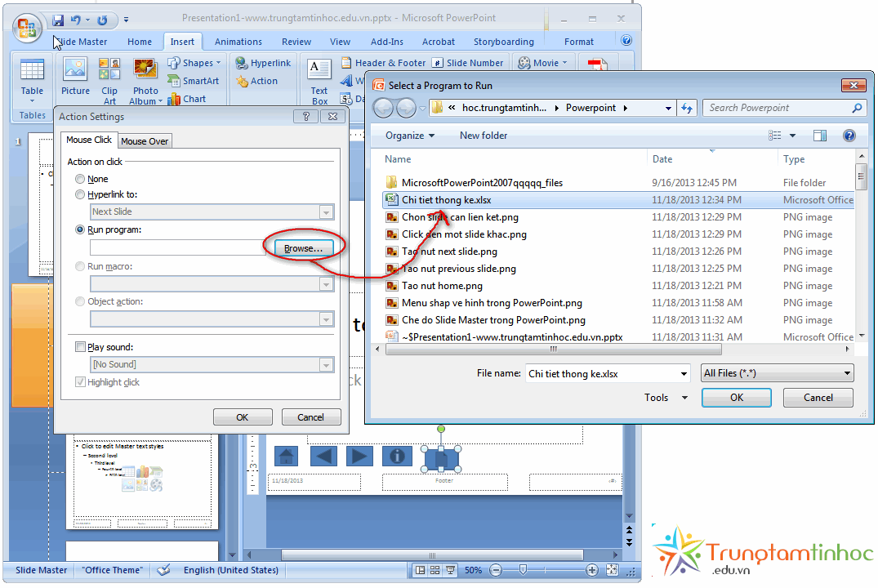Click the Search Powerpoint field

tap(785, 108)
